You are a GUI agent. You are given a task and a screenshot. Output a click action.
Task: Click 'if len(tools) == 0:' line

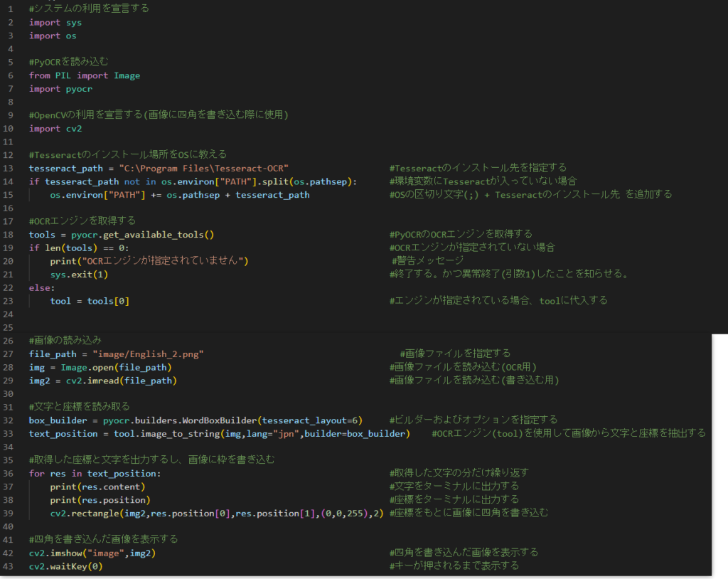[79, 248]
